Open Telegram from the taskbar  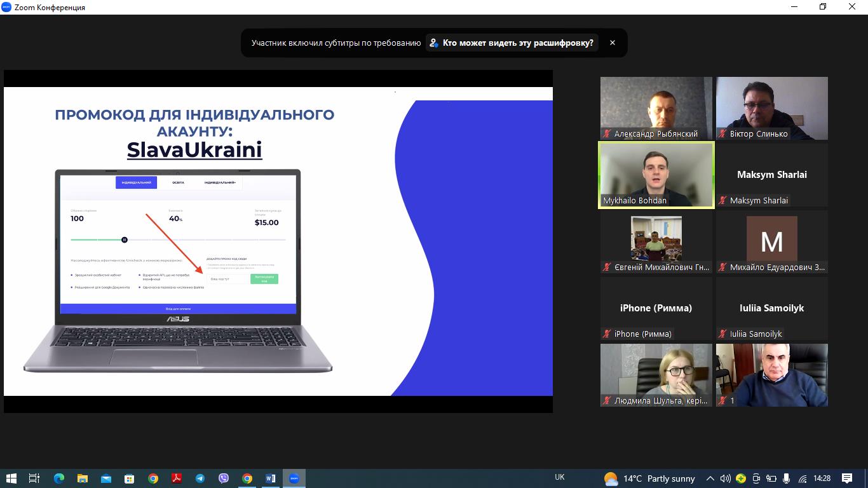(x=200, y=478)
